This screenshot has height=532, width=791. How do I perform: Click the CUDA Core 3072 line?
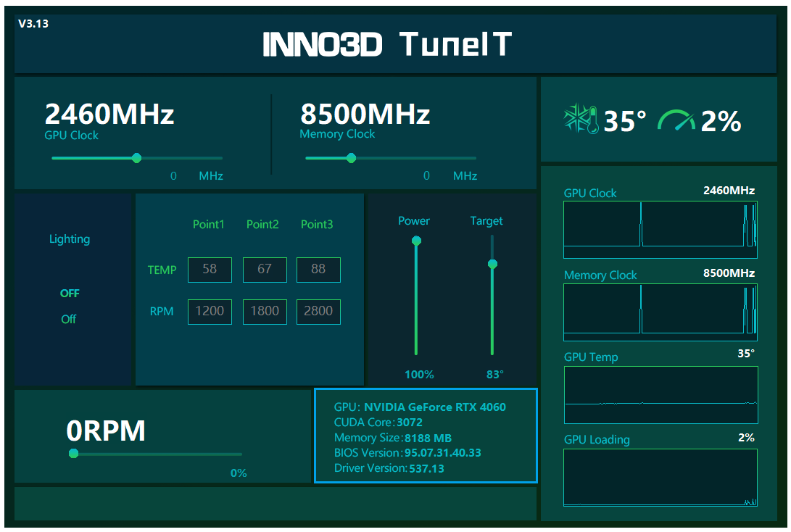(x=378, y=422)
